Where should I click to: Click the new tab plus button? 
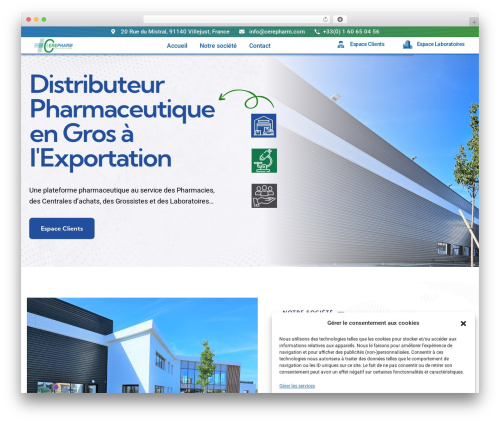click(474, 22)
